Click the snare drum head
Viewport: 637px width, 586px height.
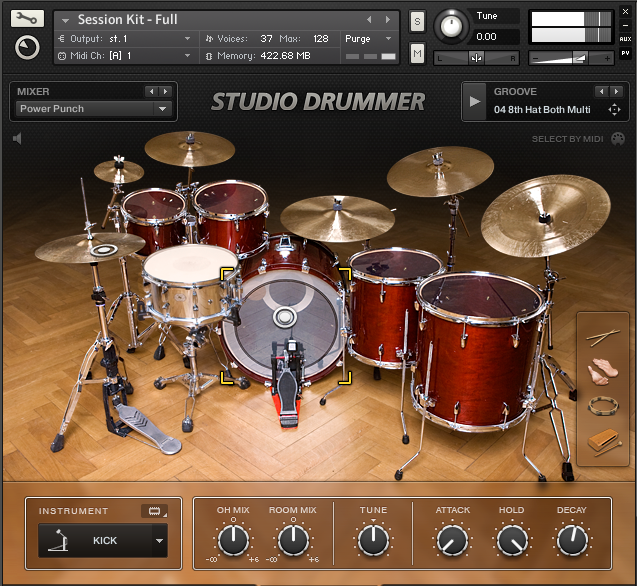(x=190, y=263)
